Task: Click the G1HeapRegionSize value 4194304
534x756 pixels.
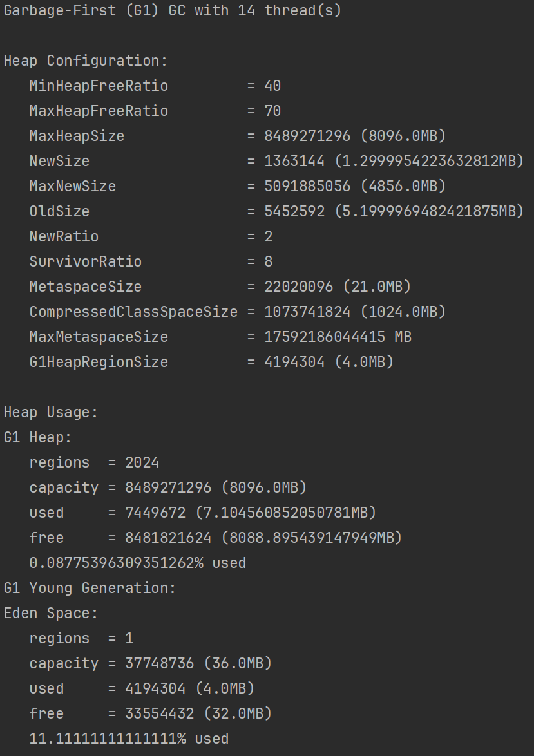Action: pos(294,363)
